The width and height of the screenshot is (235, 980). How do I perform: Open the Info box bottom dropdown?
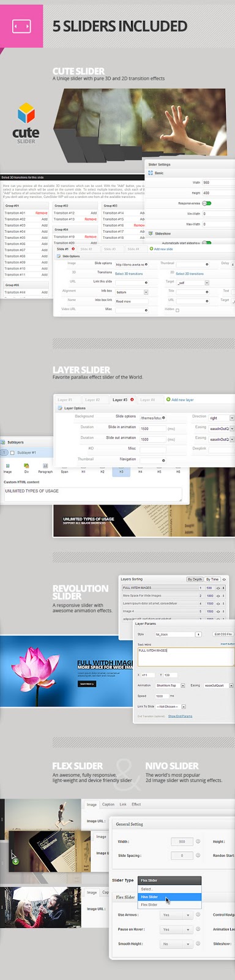click(x=132, y=292)
